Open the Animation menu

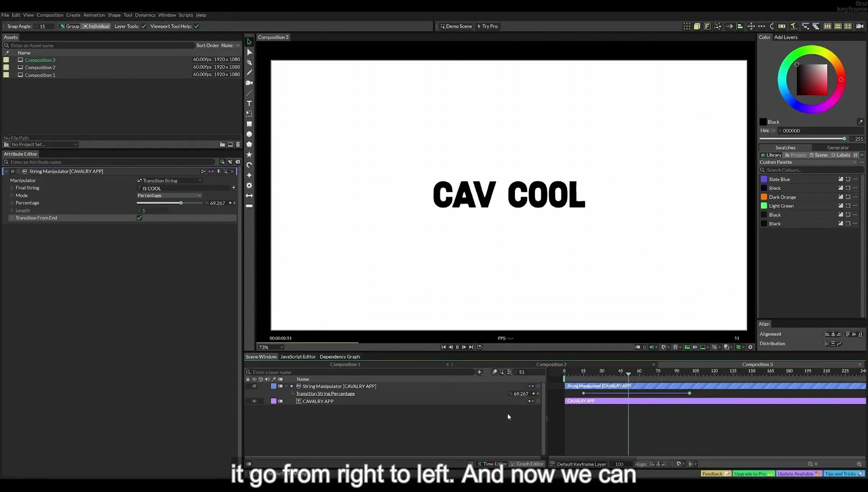[94, 15]
